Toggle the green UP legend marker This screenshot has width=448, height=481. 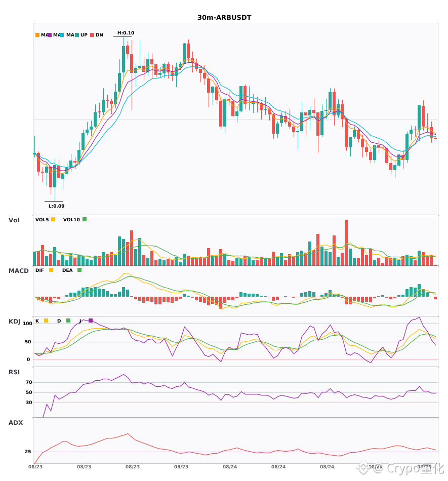tap(77, 35)
